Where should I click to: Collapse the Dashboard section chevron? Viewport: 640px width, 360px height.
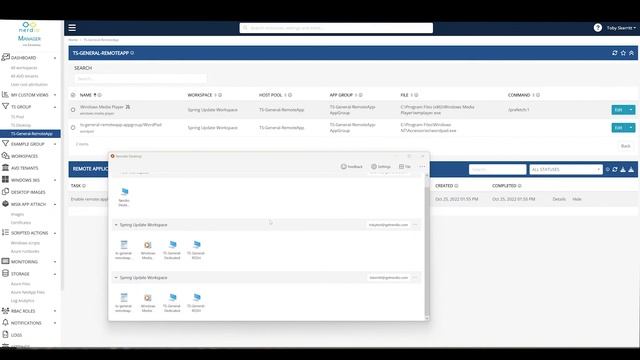(55, 58)
